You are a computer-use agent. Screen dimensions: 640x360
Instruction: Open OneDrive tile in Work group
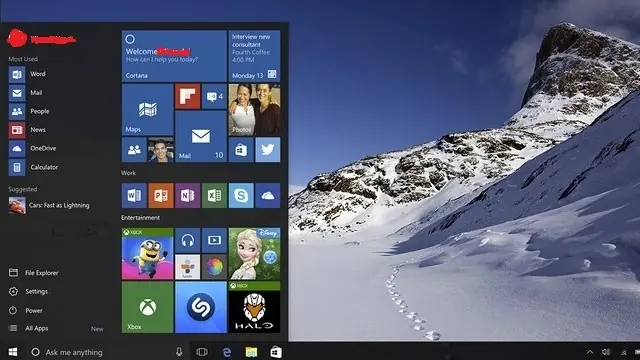pyautogui.click(x=268, y=196)
